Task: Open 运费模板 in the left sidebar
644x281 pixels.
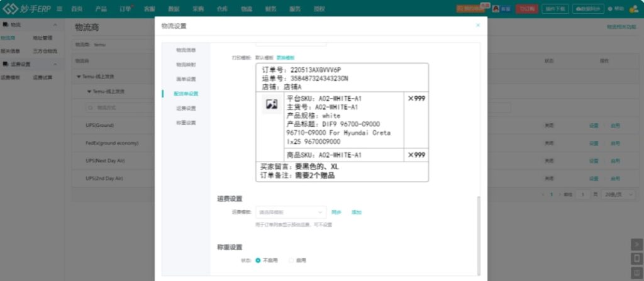Action: pyautogui.click(x=10, y=77)
